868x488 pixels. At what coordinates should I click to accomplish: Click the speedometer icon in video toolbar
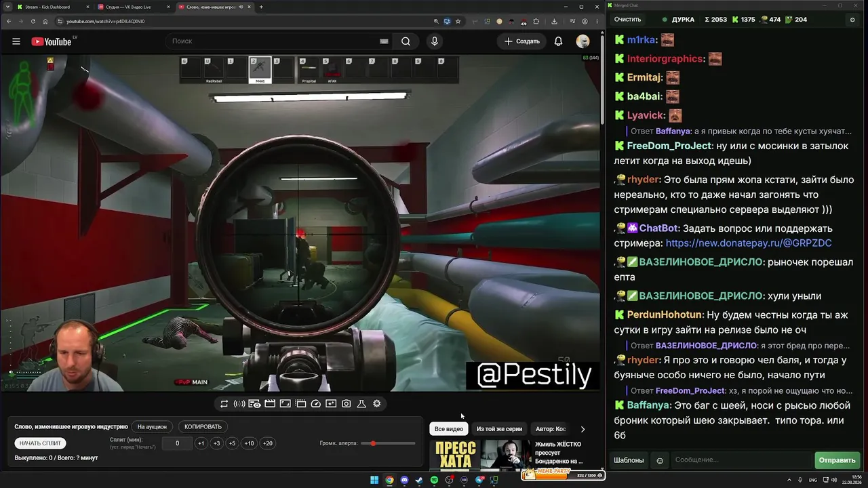point(316,404)
